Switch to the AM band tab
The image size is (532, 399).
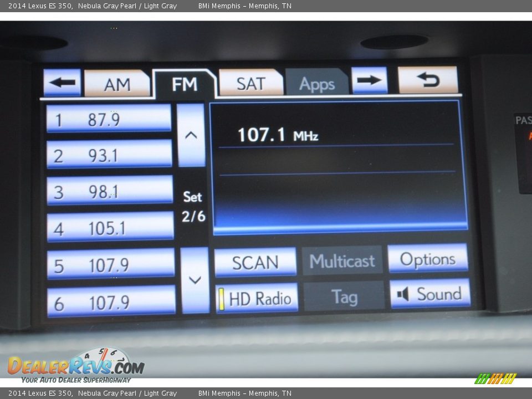[x=117, y=84]
